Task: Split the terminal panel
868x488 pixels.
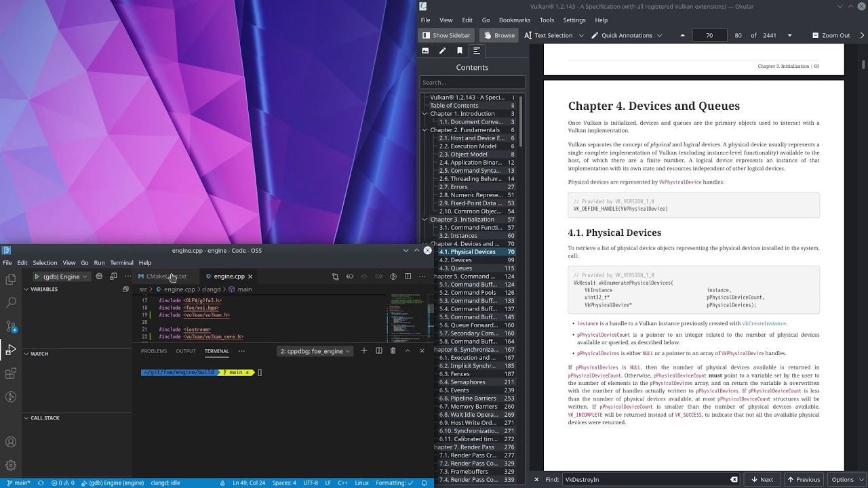Action: click(379, 351)
